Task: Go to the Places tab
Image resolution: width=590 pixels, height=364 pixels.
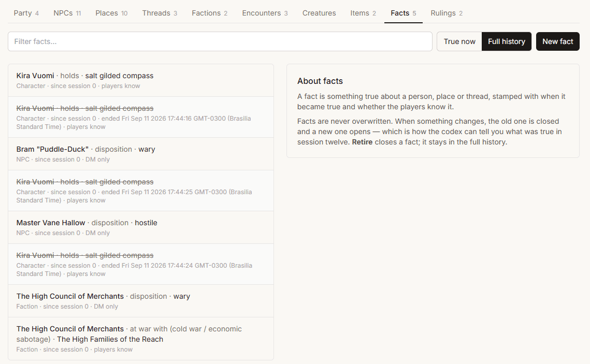Action: (x=111, y=13)
